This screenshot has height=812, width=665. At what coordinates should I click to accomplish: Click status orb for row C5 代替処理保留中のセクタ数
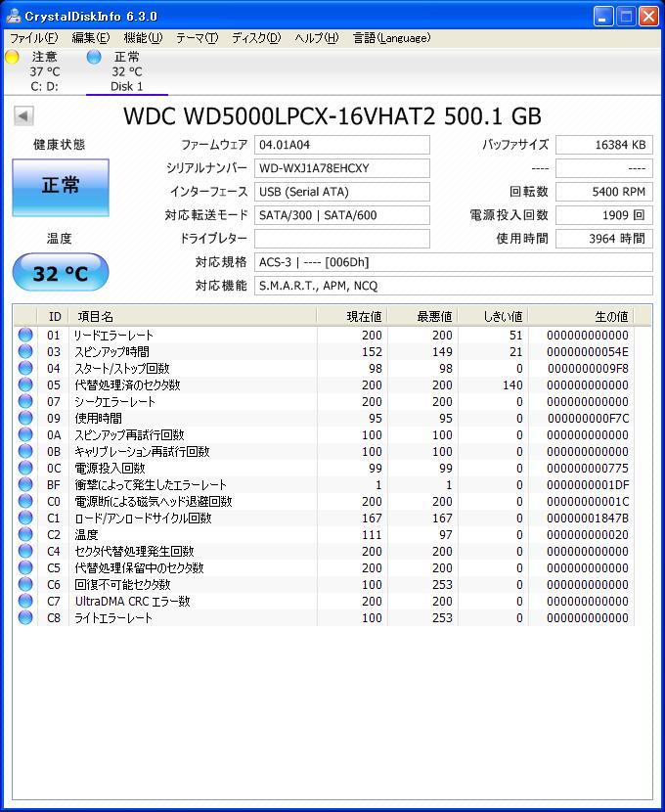pos(25,567)
